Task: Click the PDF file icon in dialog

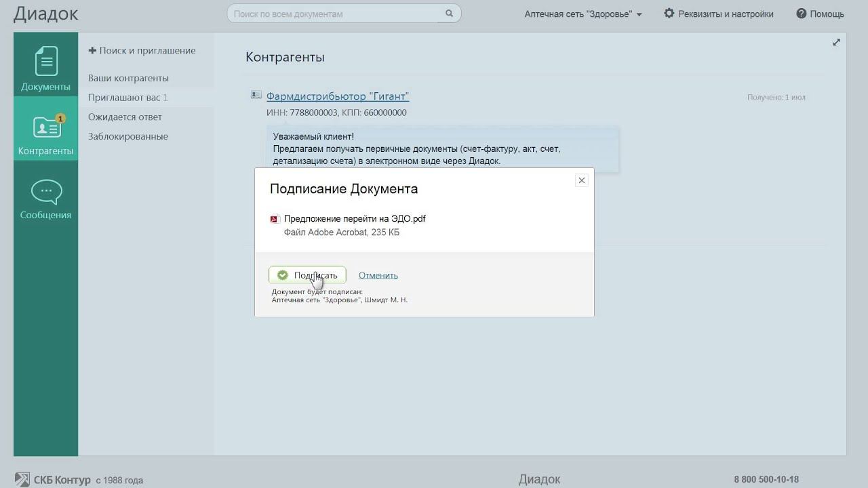Action: (x=275, y=219)
